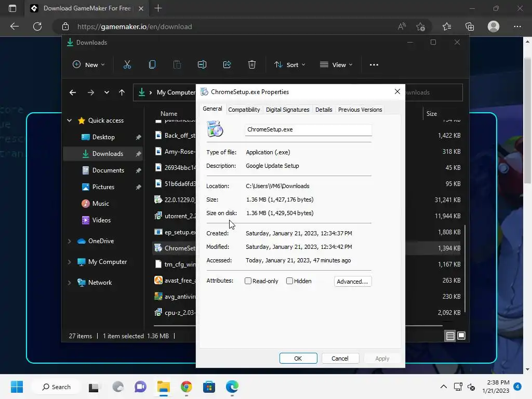
Task: Expand the Network tree node
Action: tap(69, 283)
